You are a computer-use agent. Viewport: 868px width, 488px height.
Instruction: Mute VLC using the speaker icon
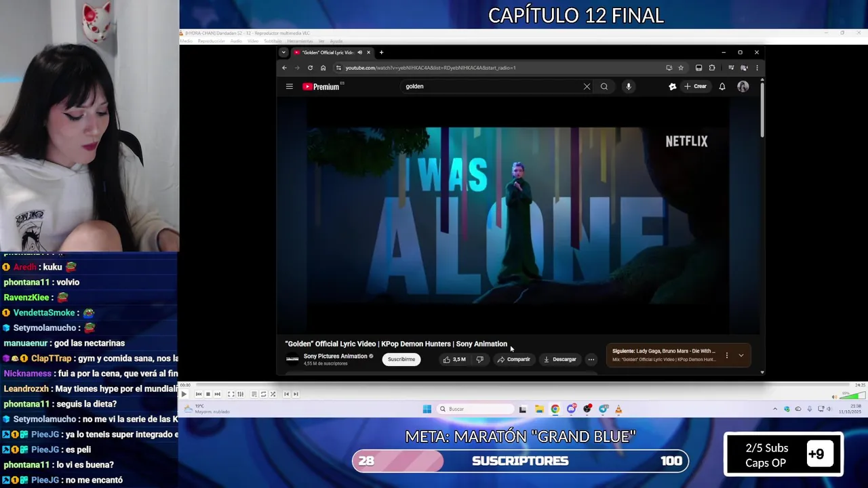tap(835, 396)
